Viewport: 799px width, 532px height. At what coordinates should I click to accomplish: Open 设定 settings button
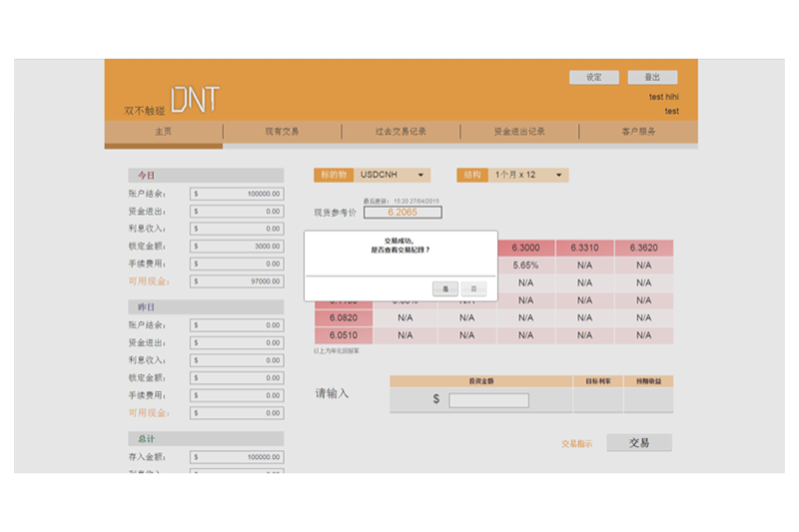pyautogui.click(x=594, y=78)
